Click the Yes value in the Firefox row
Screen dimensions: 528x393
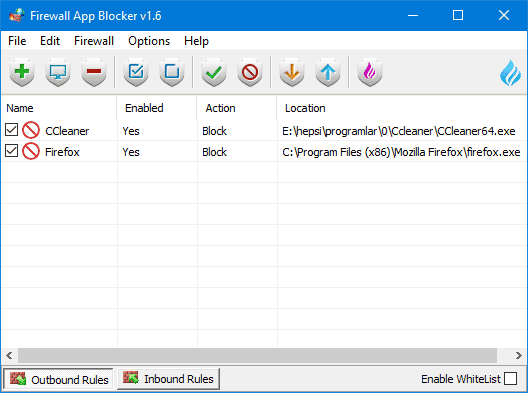(x=131, y=152)
